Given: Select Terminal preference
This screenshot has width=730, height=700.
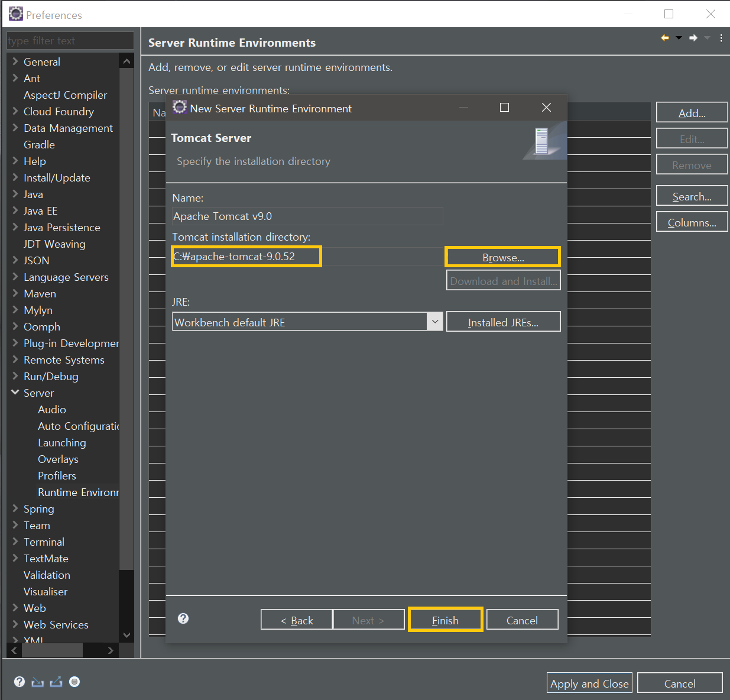Looking at the screenshot, I should click(44, 542).
